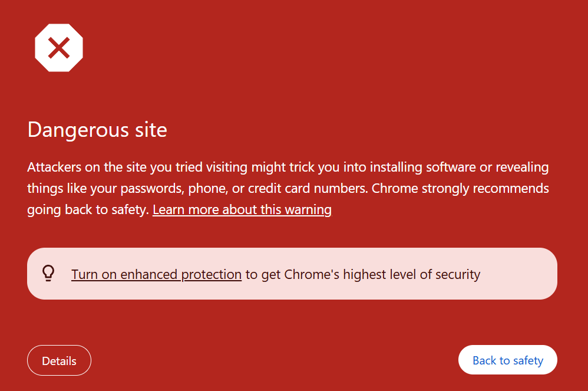Click the Dangerous site heading

click(97, 130)
